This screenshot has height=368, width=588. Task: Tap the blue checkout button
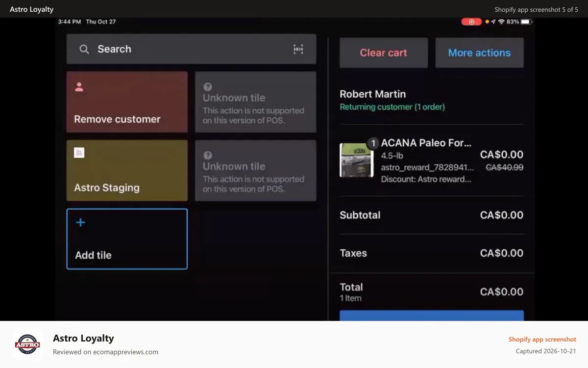tap(432, 315)
